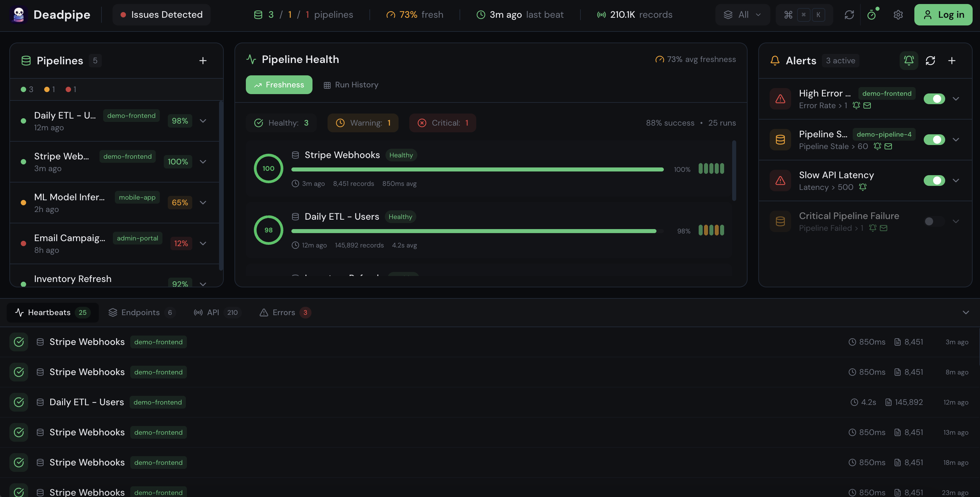Open notification settings via Alerts bell icon
Screen dimensions: 980x497
coord(908,60)
